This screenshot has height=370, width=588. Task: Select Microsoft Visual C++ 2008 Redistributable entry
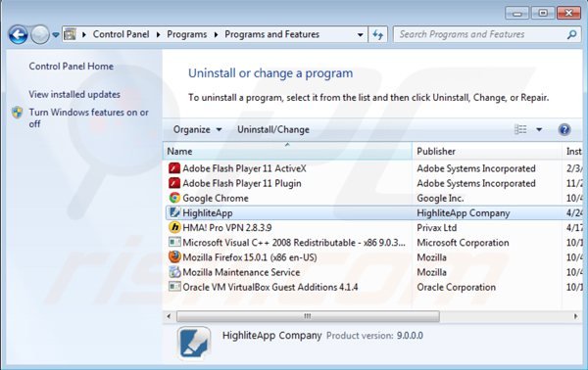(294, 243)
